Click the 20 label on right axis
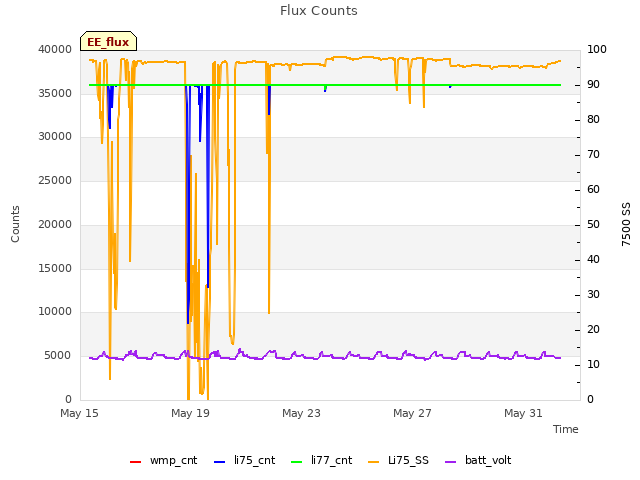This screenshot has height=480, width=640. tap(593, 329)
